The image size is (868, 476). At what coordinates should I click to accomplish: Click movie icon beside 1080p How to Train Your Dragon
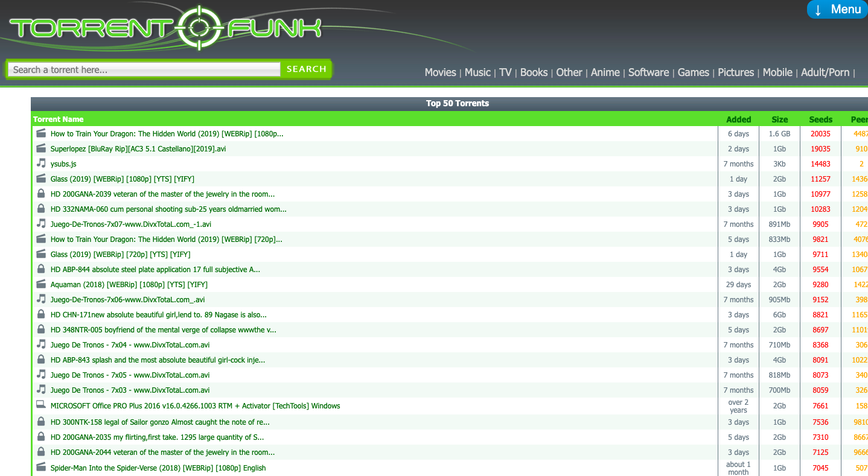coord(41,133)
